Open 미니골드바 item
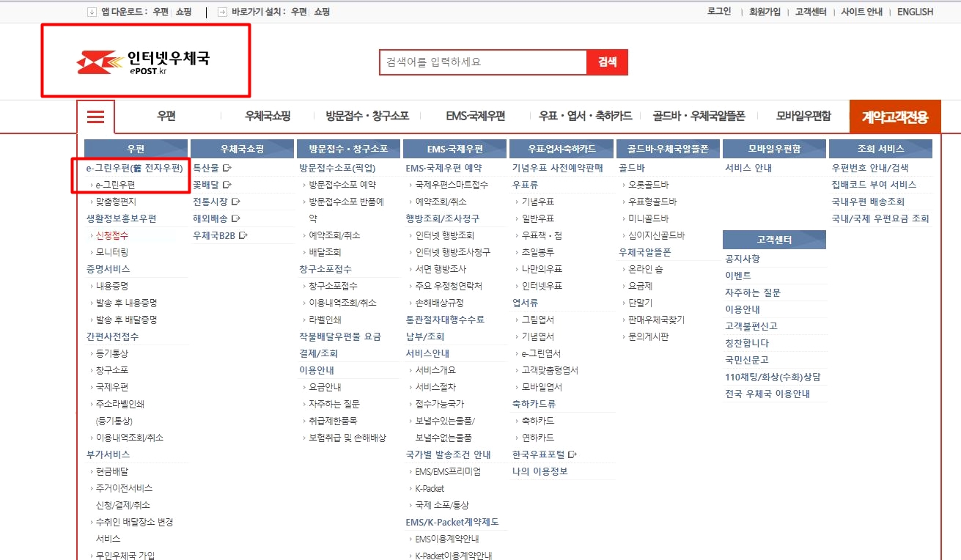The height and width of the screenshot is (560, 961). (649, 218)
